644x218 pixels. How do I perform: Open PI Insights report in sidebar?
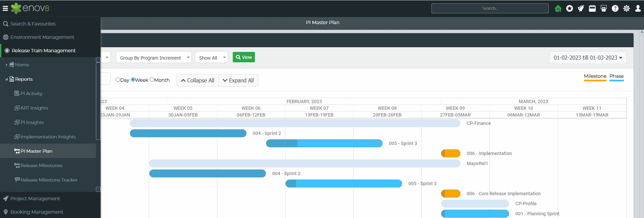32,122
